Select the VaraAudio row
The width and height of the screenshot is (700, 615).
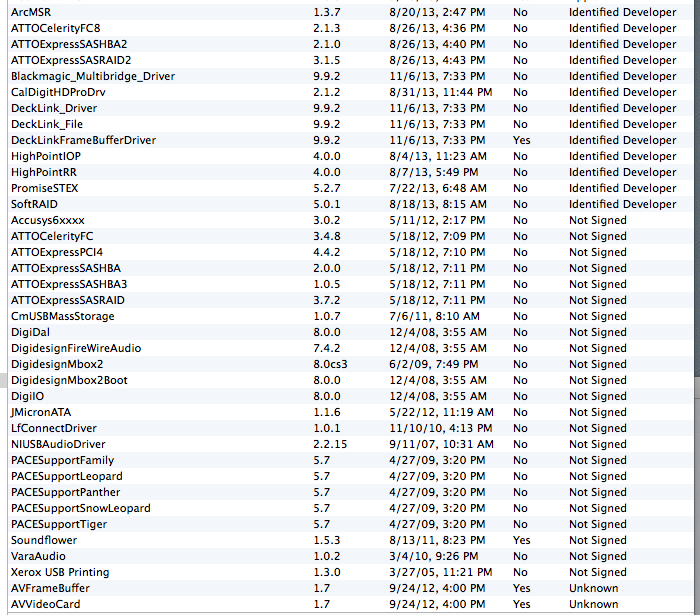coord(350,556)
